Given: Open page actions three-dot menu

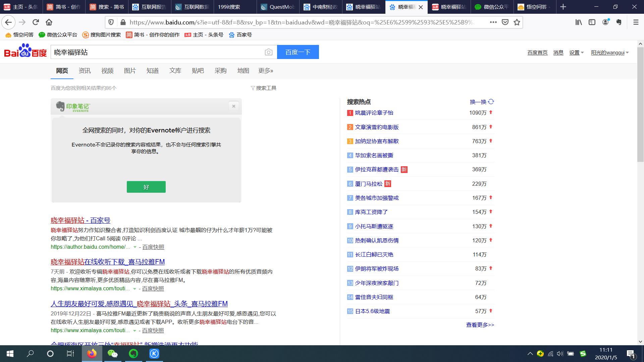Looking at the screenshot, I should [493, 22].
